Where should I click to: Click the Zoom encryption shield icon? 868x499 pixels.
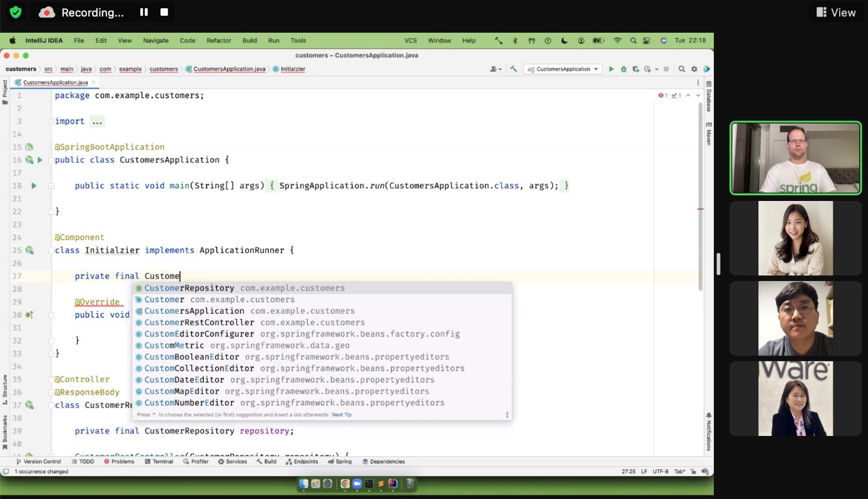[16, 12]
